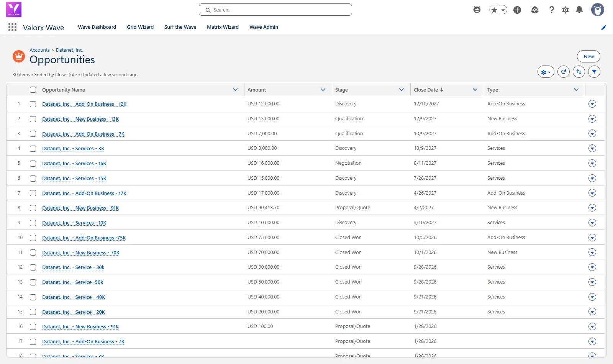The image size is (613, 364).
Task: Open the user profile avatar
Action: (x=597, y=10)
